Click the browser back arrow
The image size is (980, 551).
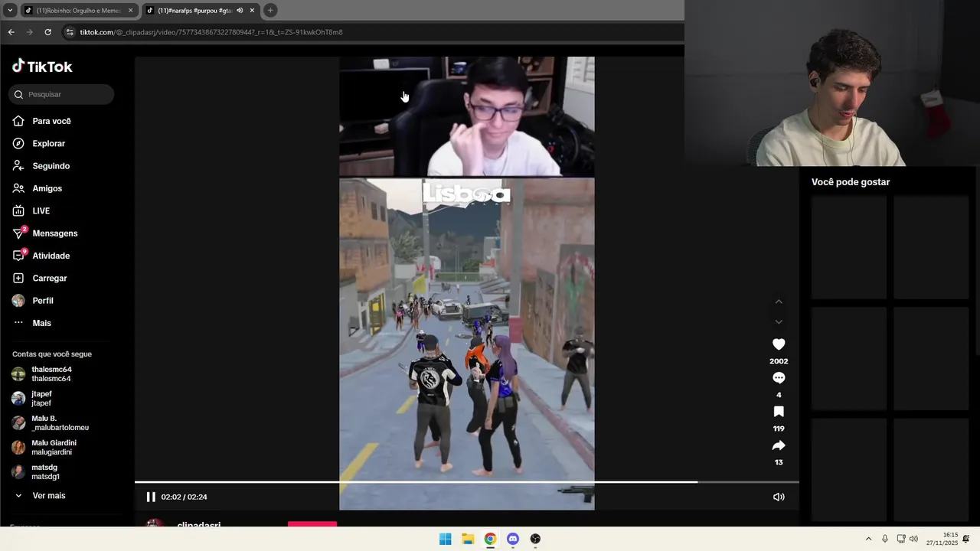click(11, 32)
